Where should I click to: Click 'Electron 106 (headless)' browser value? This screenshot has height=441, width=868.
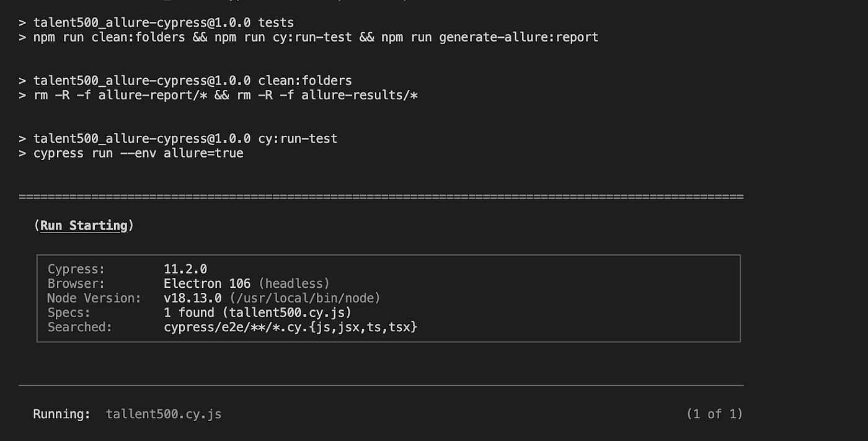247,283
